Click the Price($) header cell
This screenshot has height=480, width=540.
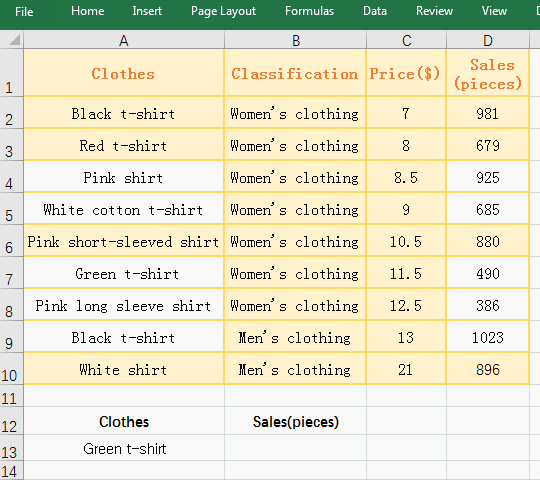tap(406, 73)
